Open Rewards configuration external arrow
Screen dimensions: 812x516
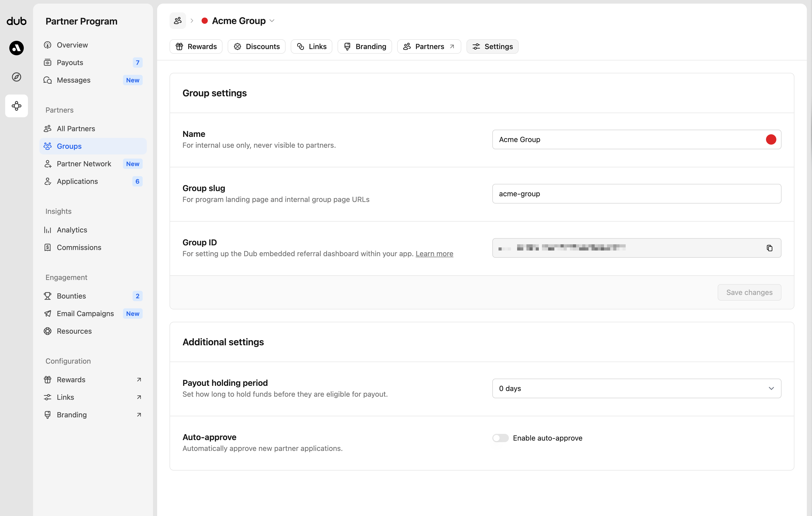139,379
